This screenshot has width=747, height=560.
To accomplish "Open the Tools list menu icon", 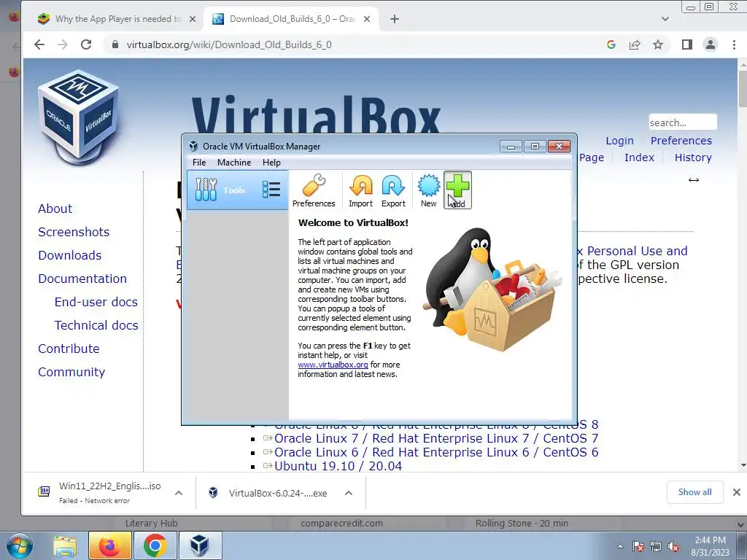I will (271, 190).
